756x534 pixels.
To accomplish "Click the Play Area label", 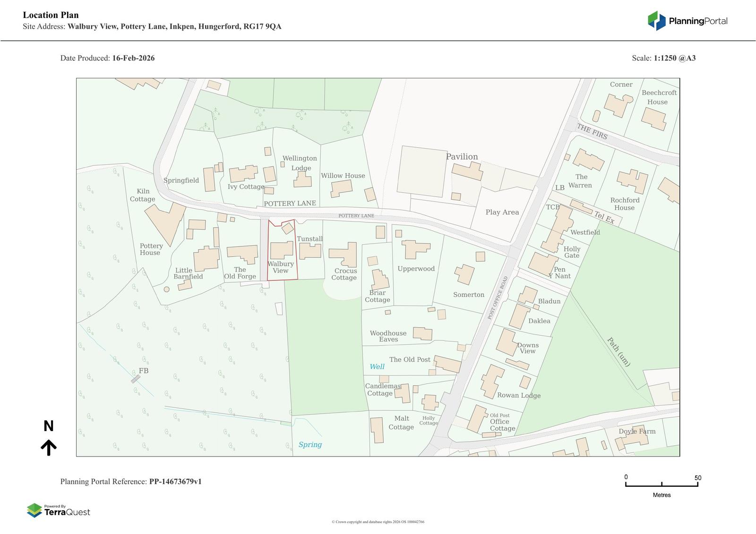I will pos(502,212).
